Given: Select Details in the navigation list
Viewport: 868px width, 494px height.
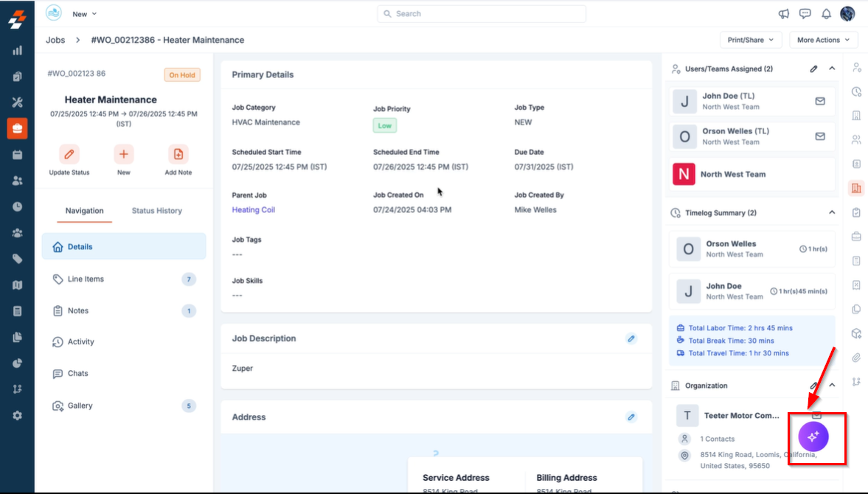Looking at the screenshot, I should pos(124,247).
